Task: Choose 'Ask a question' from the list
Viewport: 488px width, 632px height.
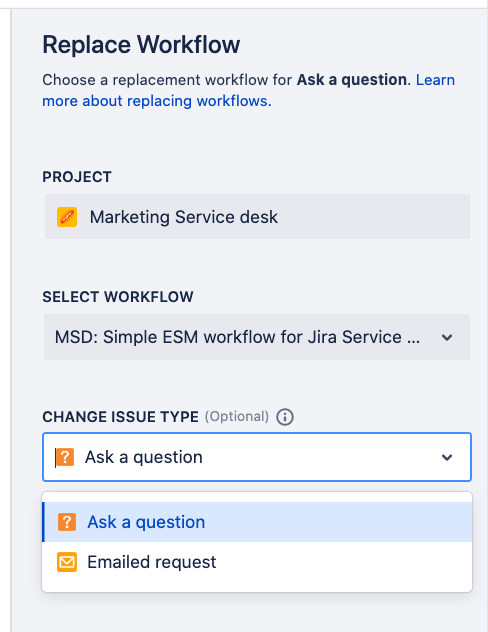Action: (257, 522)
